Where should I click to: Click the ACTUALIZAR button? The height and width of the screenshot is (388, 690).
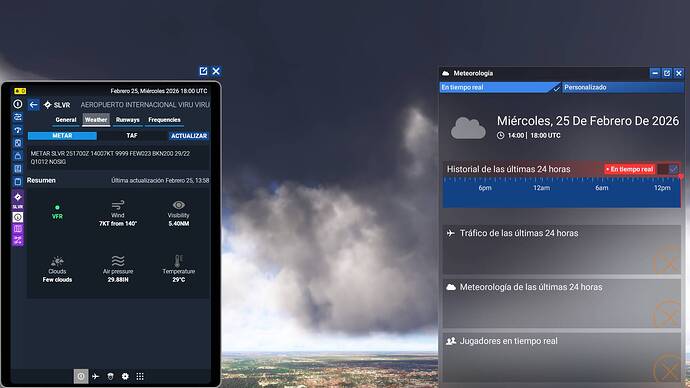pyautogui.click(x=189, y=136)
